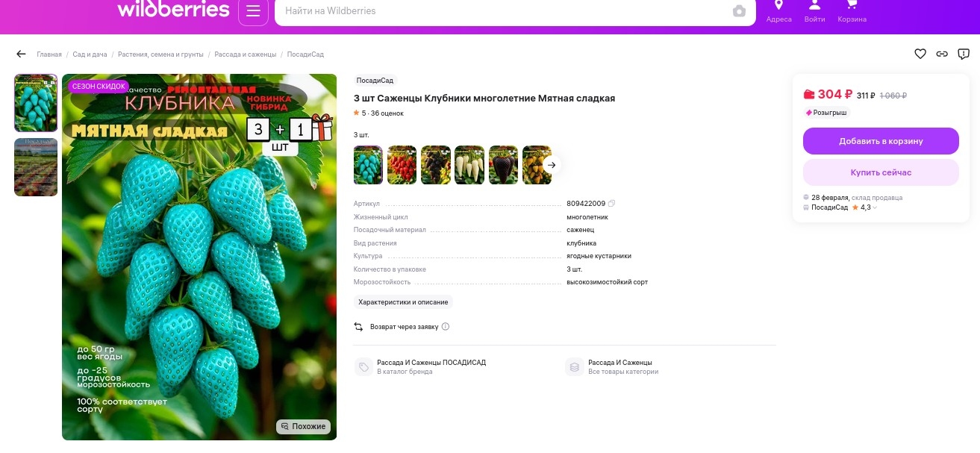The width and height of the screenshot is (980, 453).
Task: Click the camera photo-search icon in search bar
Action: [x=739, y=11]
